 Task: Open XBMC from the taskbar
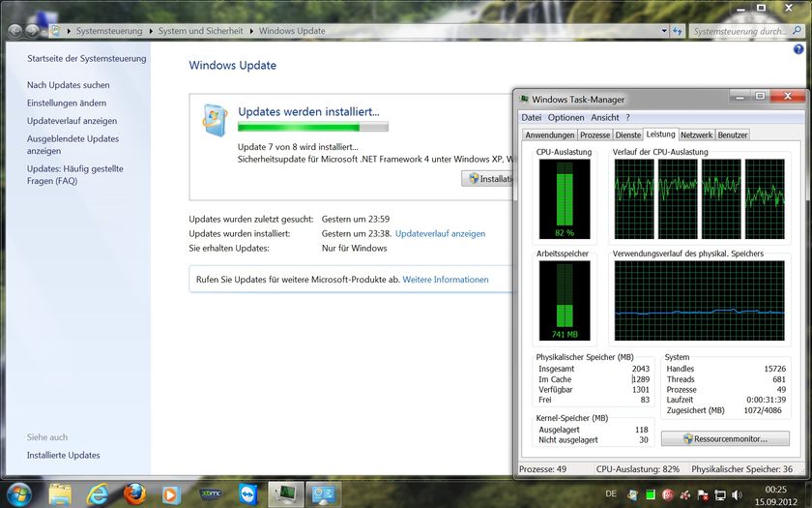211,494
